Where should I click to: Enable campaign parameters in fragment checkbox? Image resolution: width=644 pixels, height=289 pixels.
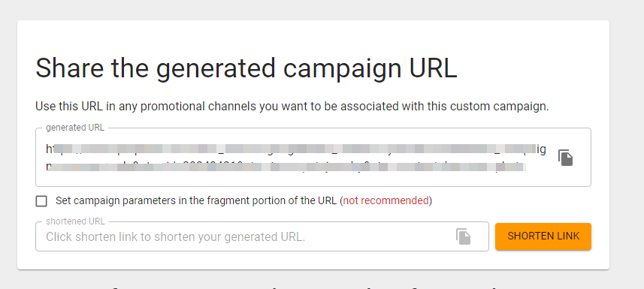pos(41,201)
